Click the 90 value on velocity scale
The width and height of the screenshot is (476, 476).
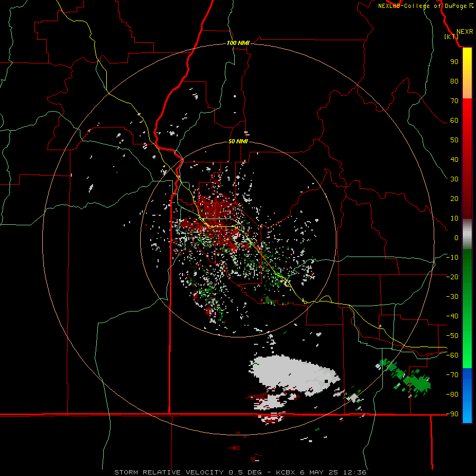pos(454,62)
